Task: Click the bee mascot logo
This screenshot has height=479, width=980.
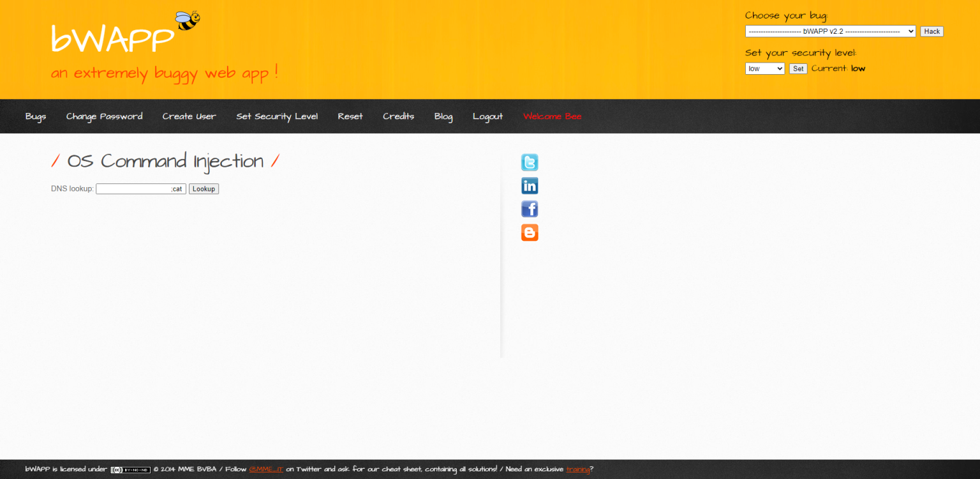Action: click(x=188, y=20)
